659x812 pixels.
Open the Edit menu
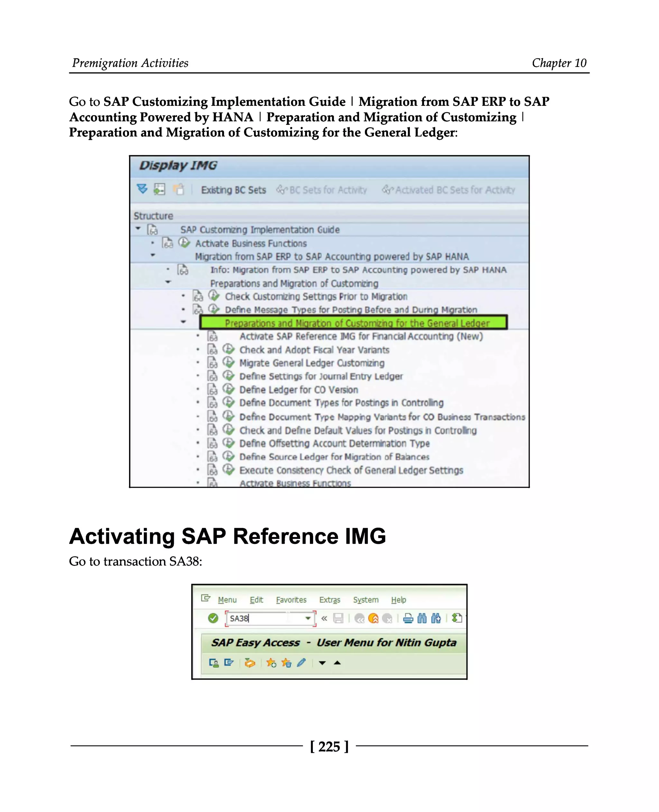pos(256,600)
